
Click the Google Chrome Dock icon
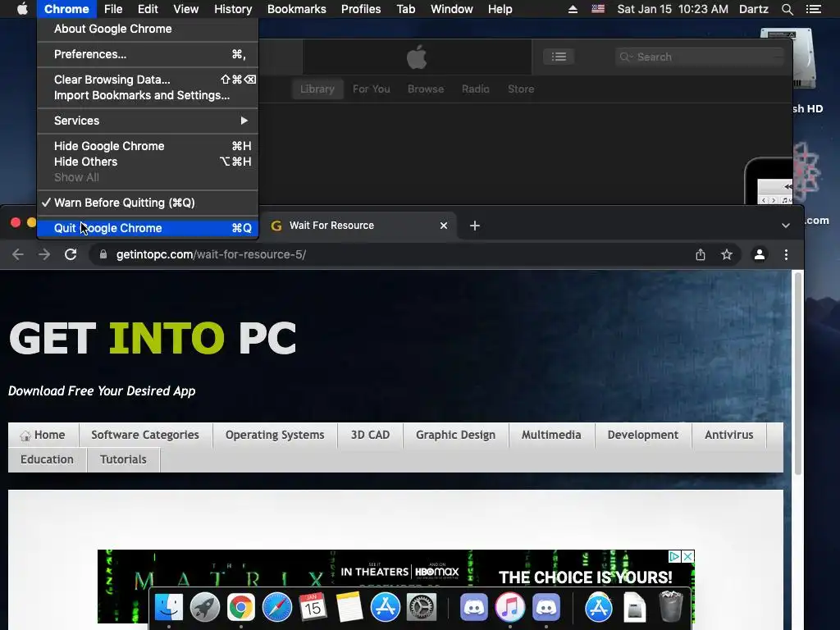(240, 608)
